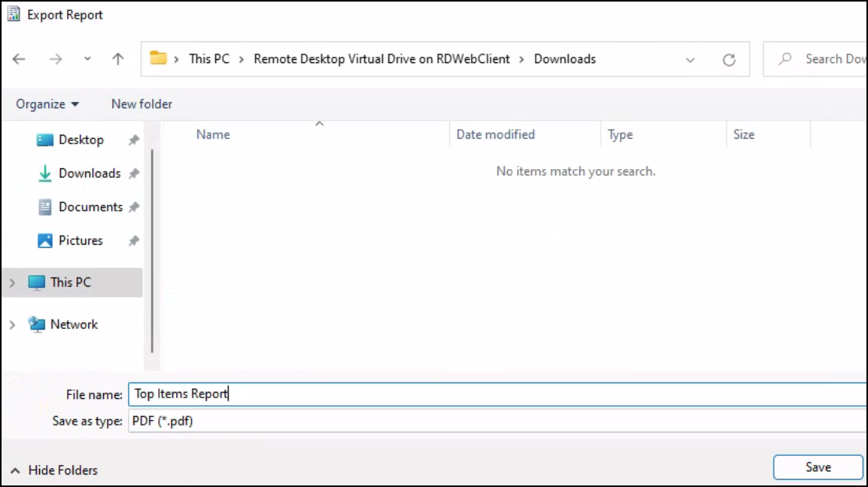This screenshot has width=868, height=487.
Task: Click the File name text field
Action: tap(498, 394)
